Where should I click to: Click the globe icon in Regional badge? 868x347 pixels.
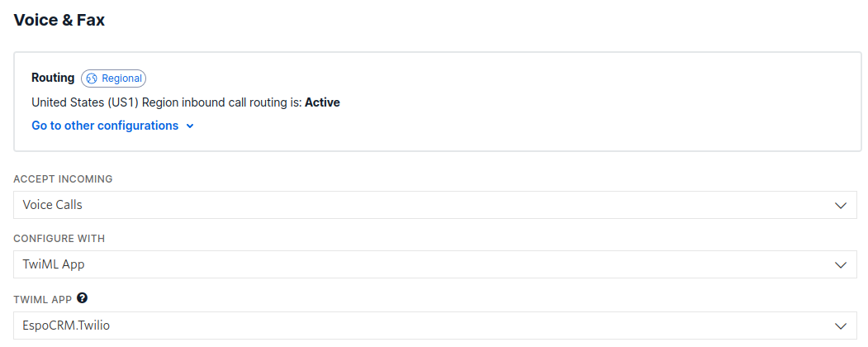tap(91, 78)
